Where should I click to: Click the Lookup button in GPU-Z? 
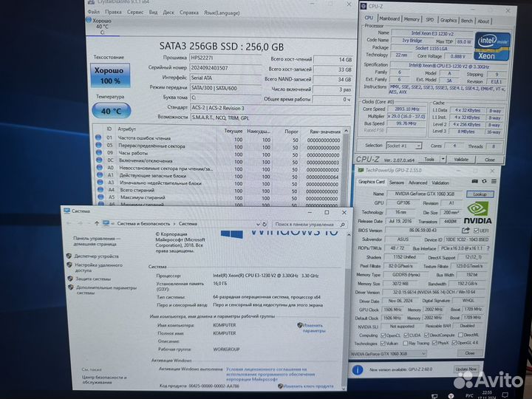480,194
